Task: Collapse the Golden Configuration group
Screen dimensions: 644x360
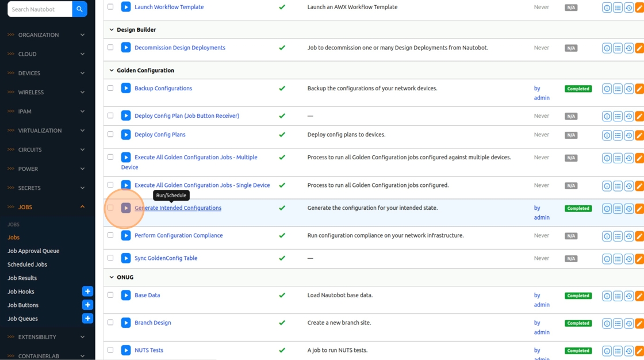Action: point(112,70)
